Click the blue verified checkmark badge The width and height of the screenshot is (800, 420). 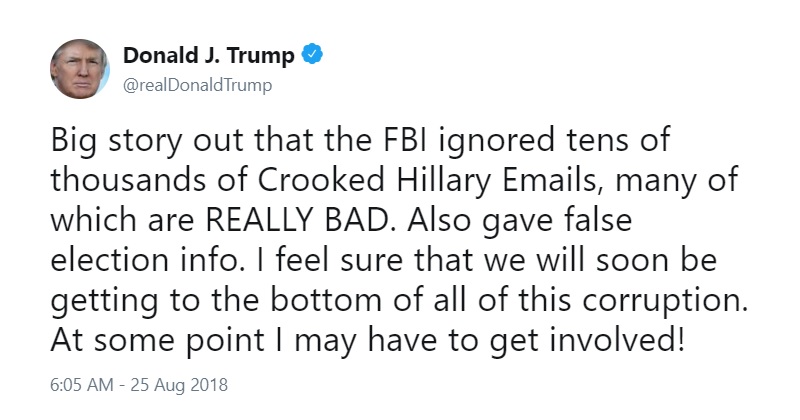point(312,54)
